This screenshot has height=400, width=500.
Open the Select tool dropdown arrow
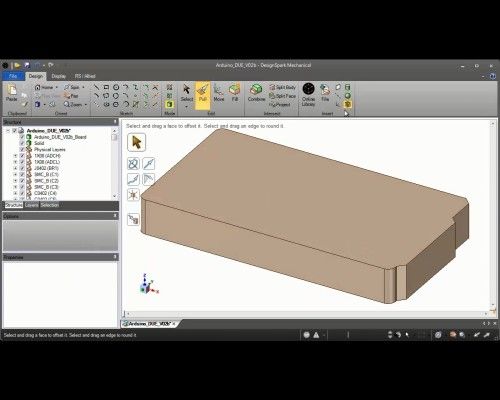(187, 107)
